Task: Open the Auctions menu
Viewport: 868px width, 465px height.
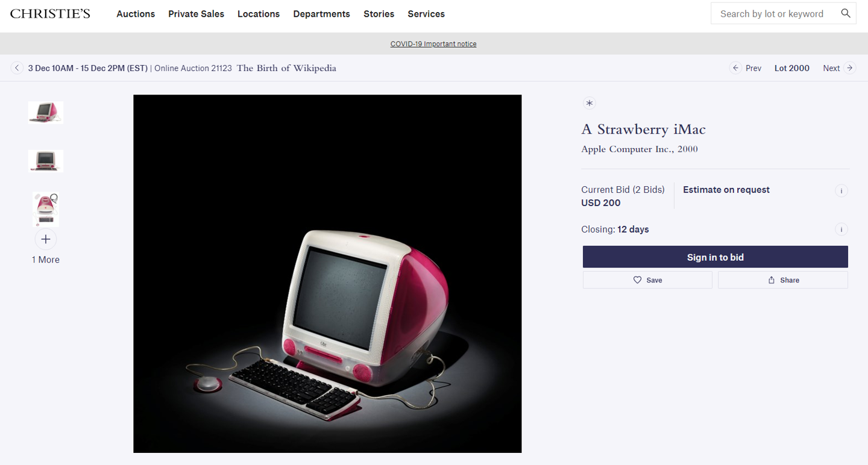Action: tap(136, 14)
